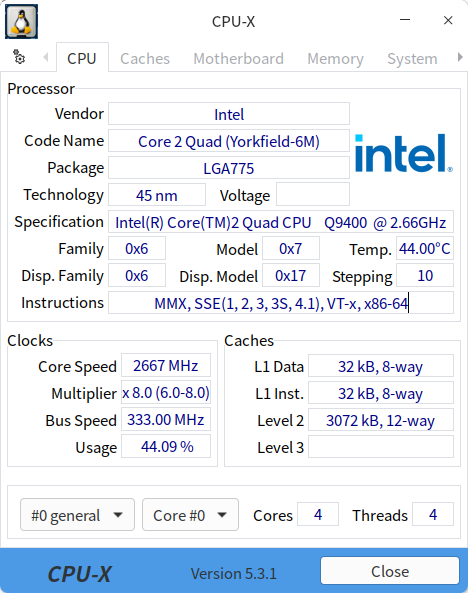
Task: Click the Cores count field
Action: [x=318, y=514]
